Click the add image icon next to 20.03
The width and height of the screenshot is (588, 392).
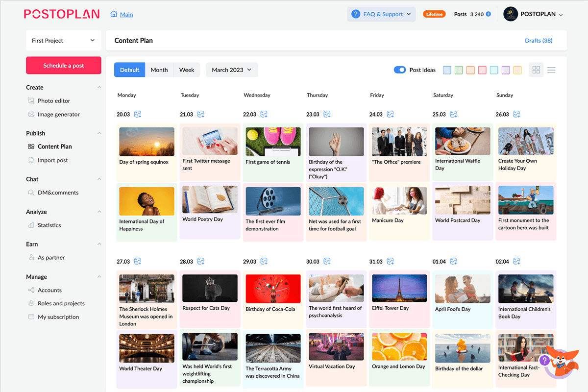(x=138, y=114)
